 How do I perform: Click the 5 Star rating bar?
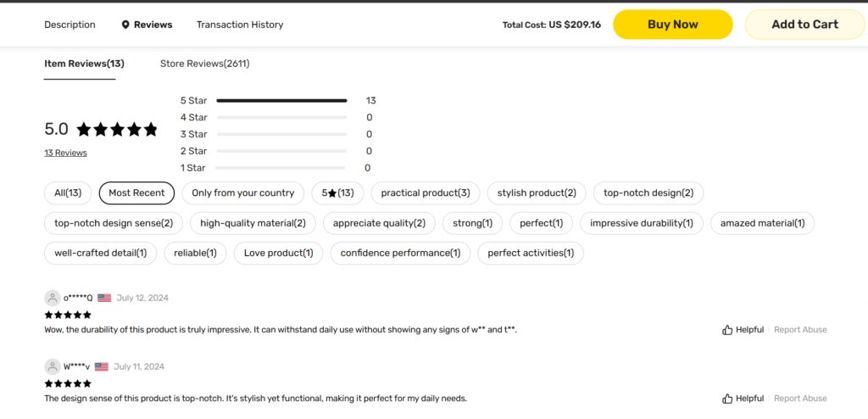click(281, 101)
